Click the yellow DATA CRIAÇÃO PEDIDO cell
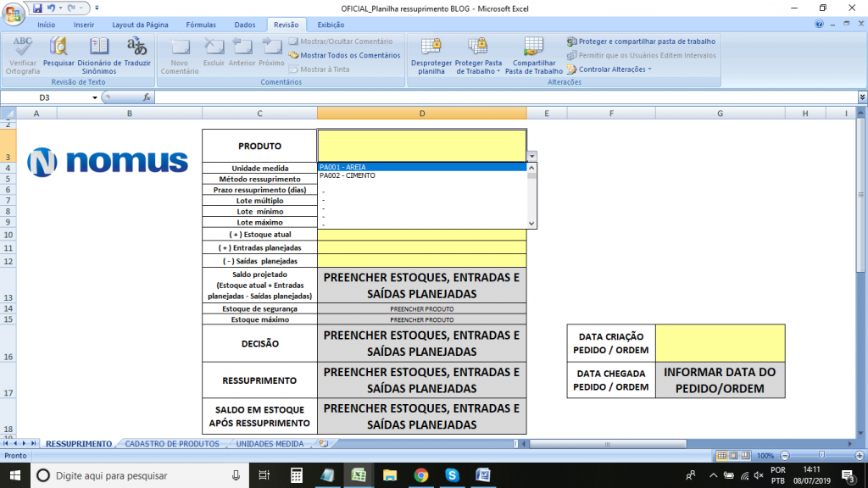868x488 pixels. click(720, 343)
